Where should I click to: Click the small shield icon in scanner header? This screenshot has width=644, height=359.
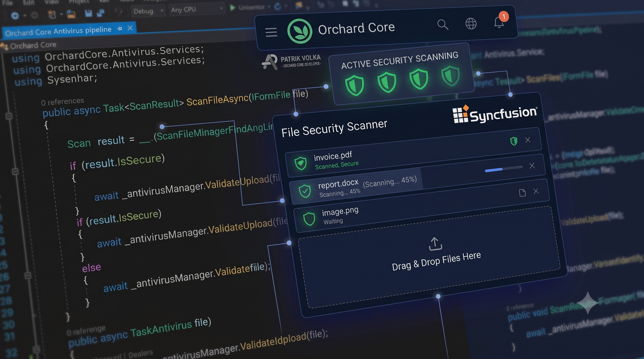[513, 141]
